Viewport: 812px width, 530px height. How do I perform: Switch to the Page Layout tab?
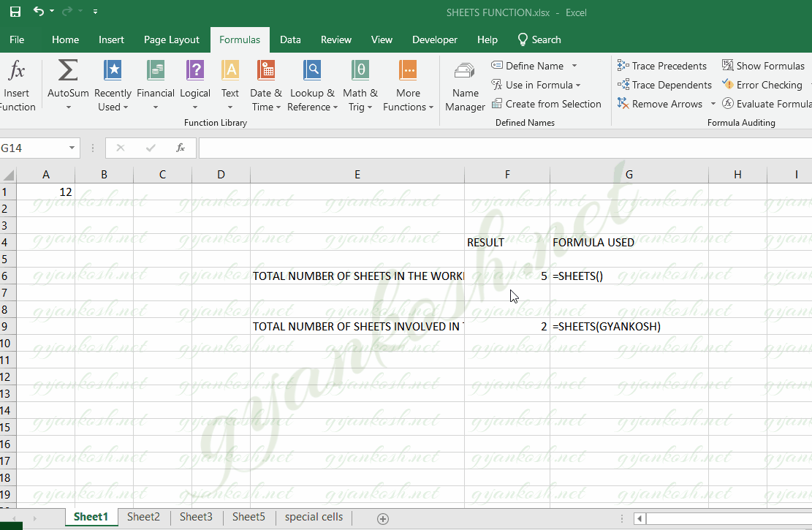coord(172,40)
